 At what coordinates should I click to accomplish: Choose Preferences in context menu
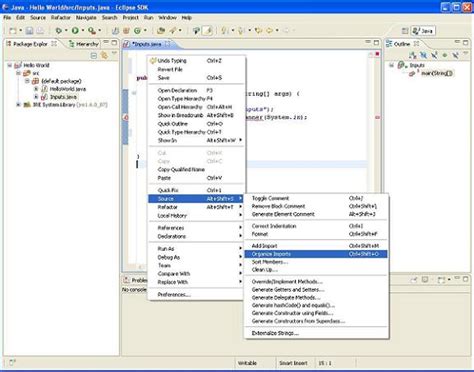coord(197,295)
